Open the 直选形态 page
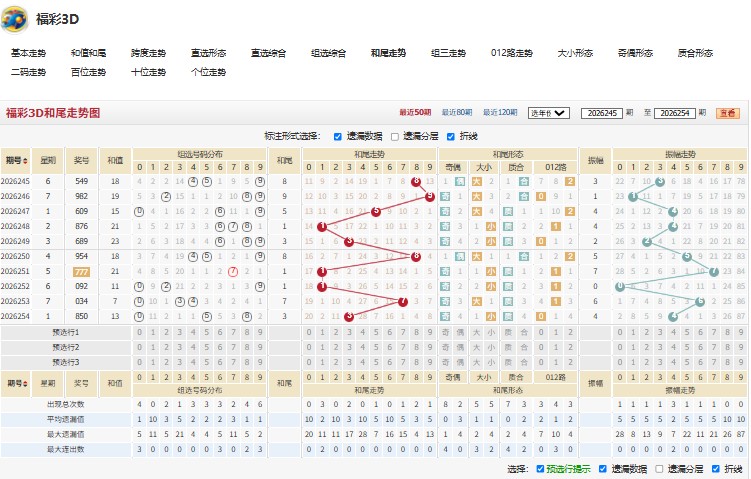The height and width of the screenshot is (479, 751). [208, 53]
